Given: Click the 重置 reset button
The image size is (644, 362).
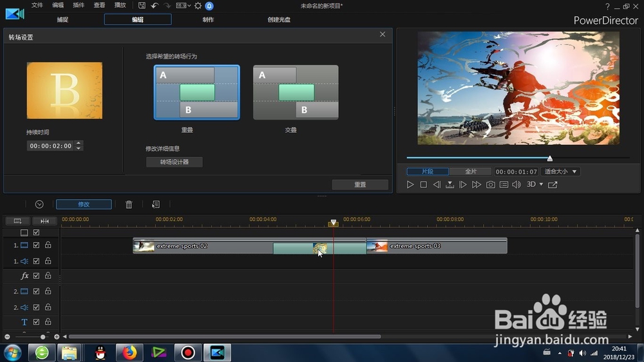Looking at the screenshot, I should coord(360,184).
